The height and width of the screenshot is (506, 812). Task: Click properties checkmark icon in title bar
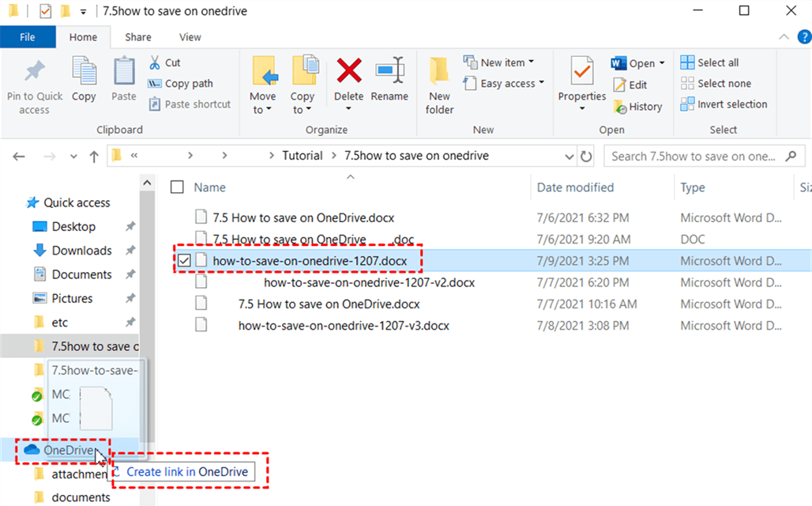pyautogui.click(x=46, y=11)
